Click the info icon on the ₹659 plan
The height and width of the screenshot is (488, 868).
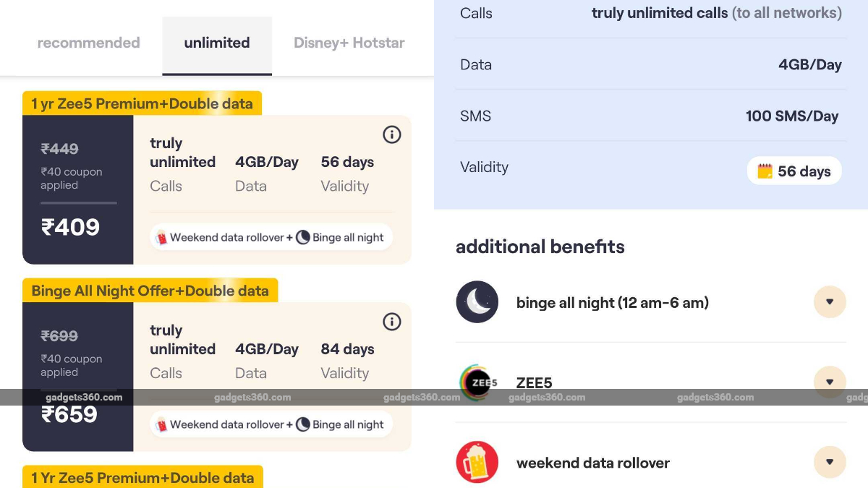tap(391, 322)
